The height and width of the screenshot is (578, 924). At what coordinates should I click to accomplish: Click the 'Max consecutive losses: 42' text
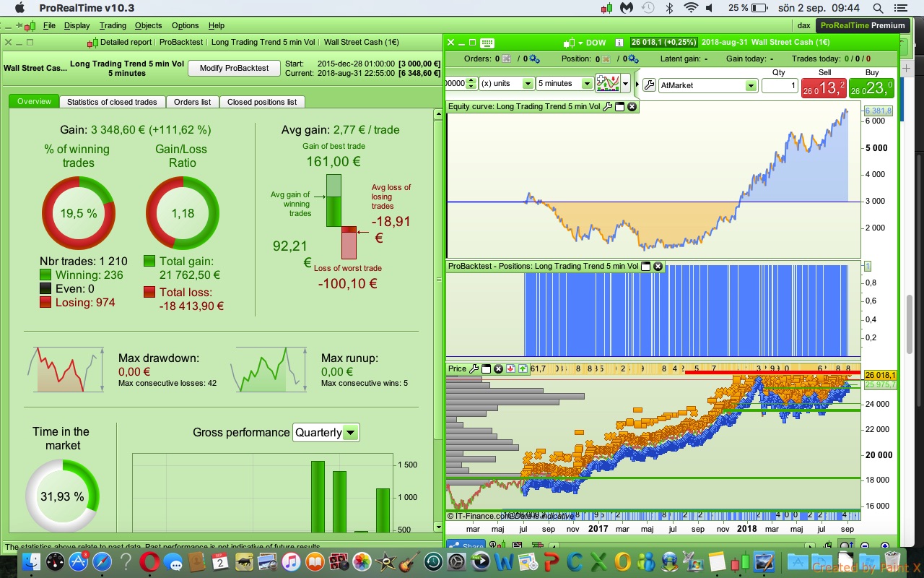(167, 383)
